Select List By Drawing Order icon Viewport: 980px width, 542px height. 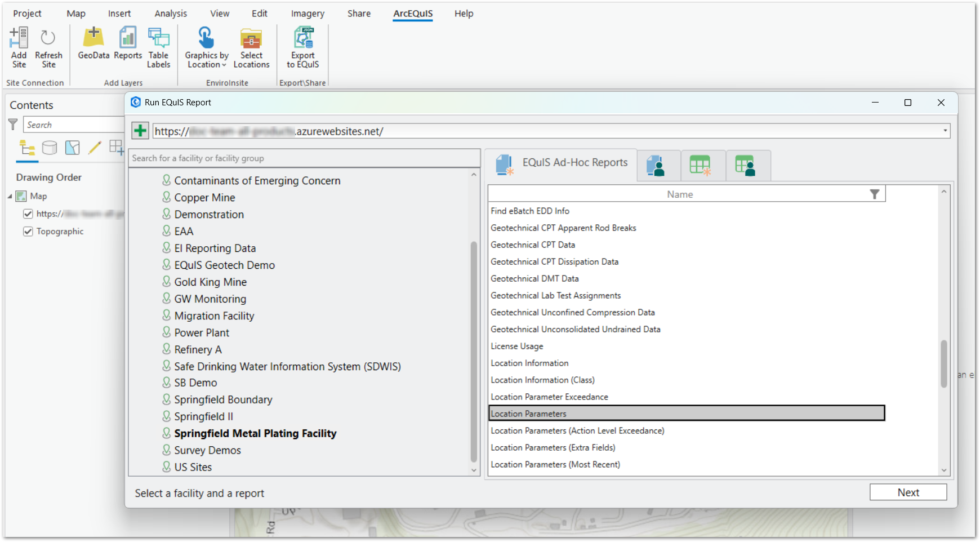tap(27, 148)
